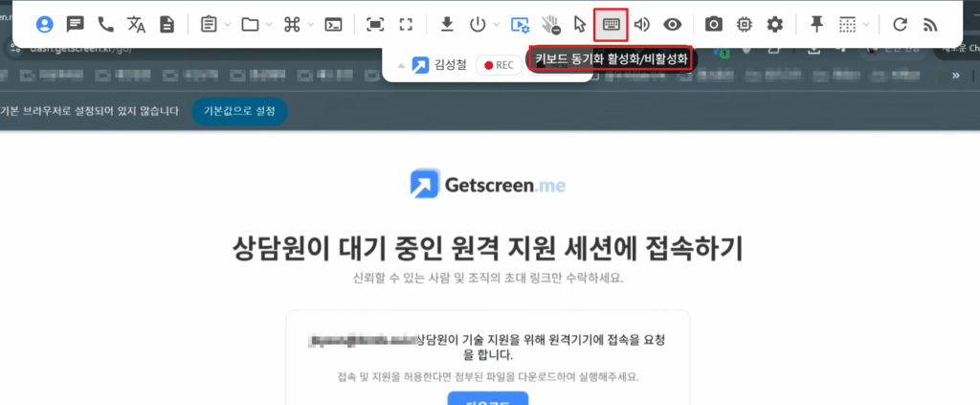
Task: Expand the key shortcuts dropdown arrow
Action: point(311,25)
